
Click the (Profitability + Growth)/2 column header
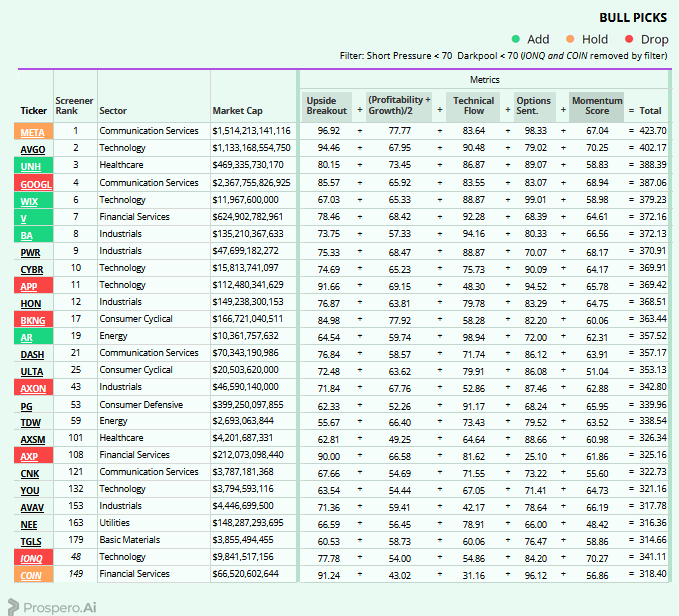[399, 106]
